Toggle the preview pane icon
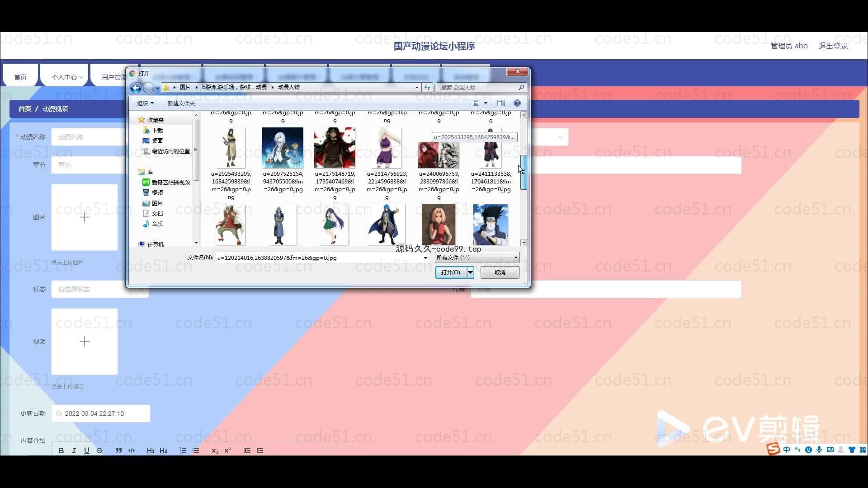Viewport: 868px width, 488px height. [x=501, y=103]
